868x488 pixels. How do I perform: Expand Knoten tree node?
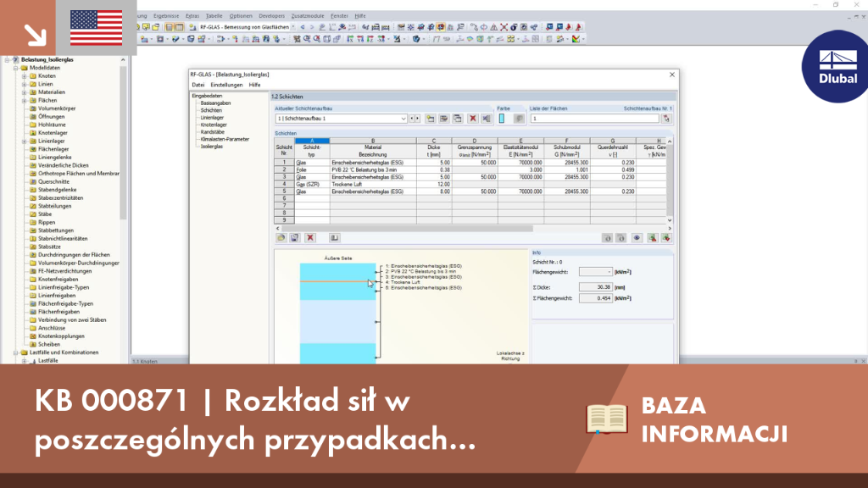click(25, 75)
